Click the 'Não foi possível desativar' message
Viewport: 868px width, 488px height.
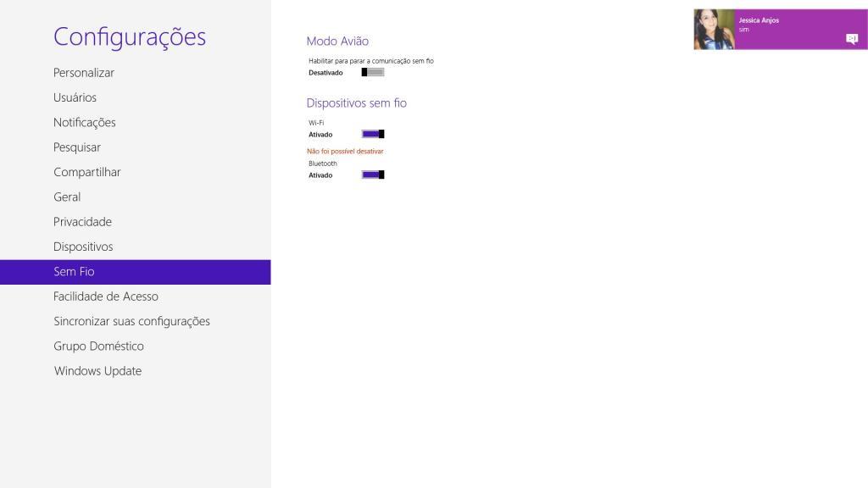(345, 151)
